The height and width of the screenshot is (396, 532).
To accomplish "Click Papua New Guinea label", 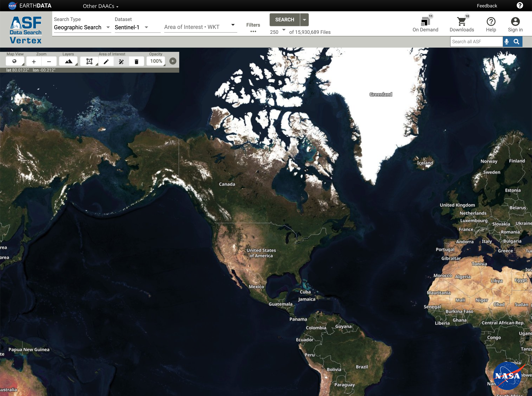I will tap(29, 350).
